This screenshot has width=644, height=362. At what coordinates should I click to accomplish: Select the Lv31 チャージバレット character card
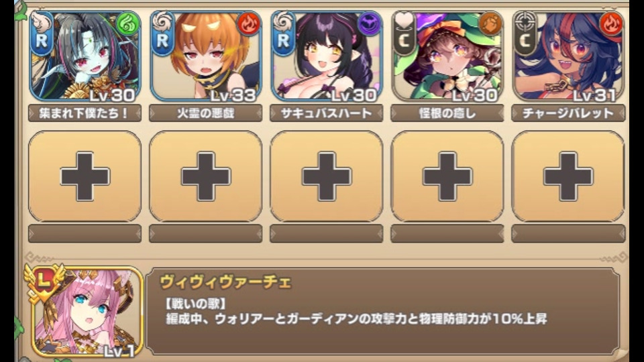click(x=568, y=56)
